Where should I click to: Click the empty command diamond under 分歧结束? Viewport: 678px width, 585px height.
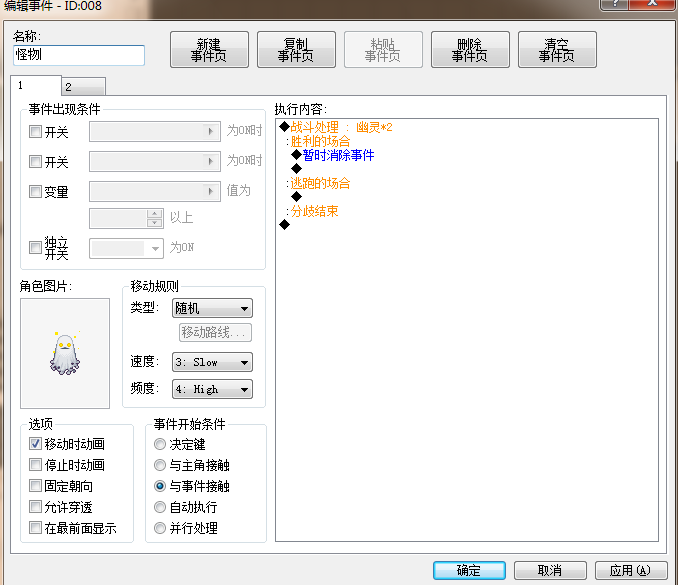(285, 225)
